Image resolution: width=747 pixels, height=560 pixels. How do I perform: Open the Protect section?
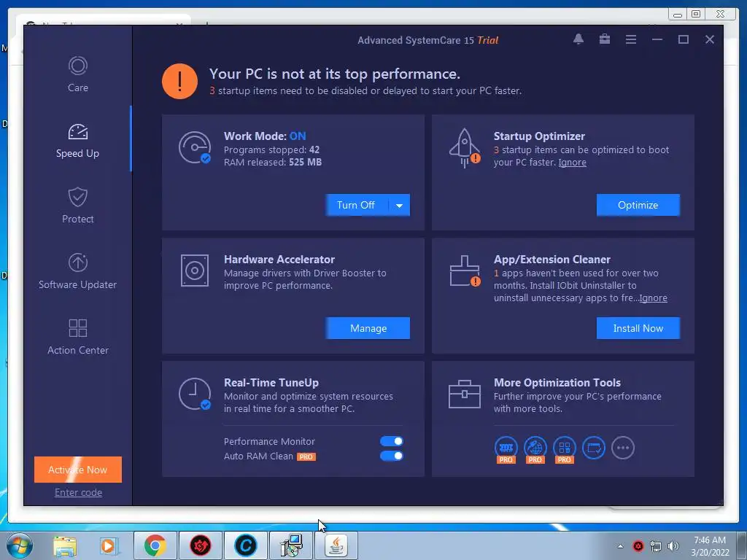[77, 206]
